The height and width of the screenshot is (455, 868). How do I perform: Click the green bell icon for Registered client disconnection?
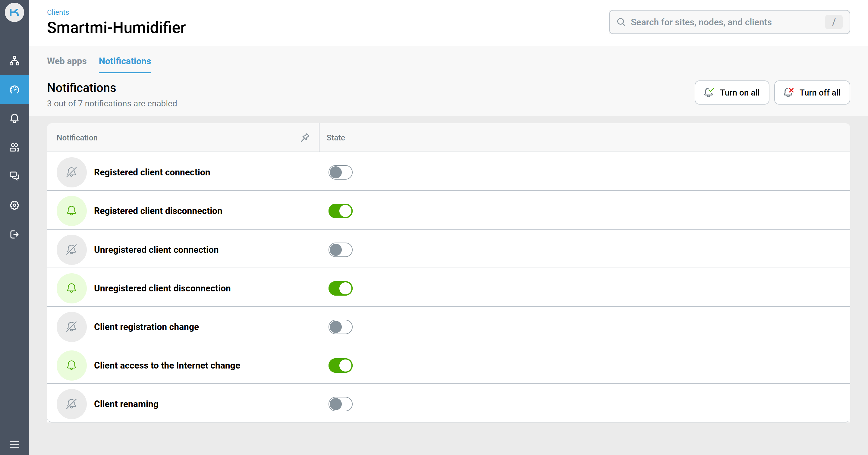click(x=71, y=211)
